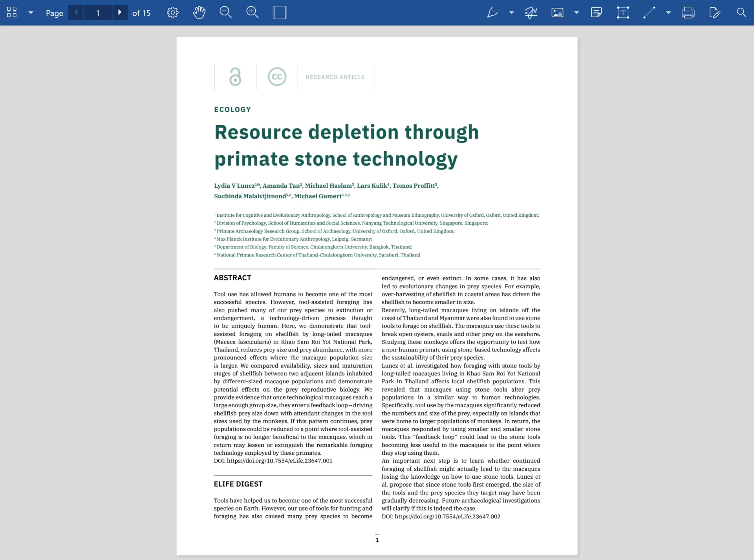Screen dimensions: 754x560
Task: Click the Creative Commons CC icon
Action: pyautogui.click(x=277, y=77)
